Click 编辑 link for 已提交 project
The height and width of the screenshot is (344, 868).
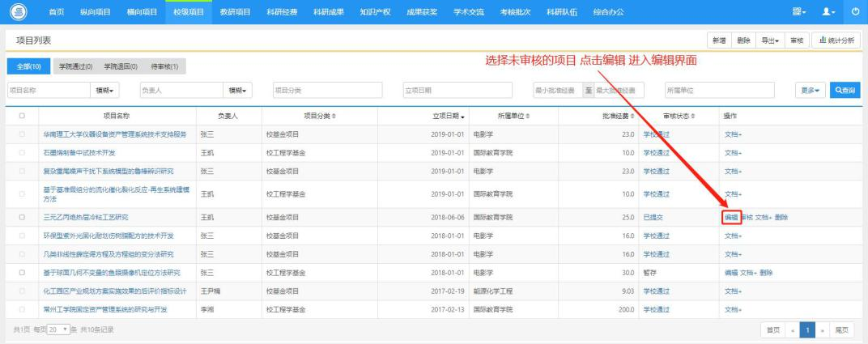pyautogui.click(x=731, y=218)
